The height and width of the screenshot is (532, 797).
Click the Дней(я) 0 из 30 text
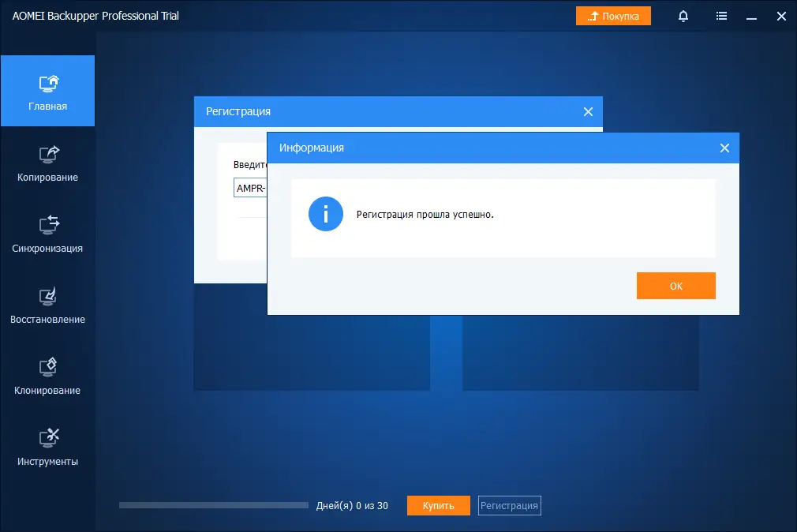(x=352, y=505)
